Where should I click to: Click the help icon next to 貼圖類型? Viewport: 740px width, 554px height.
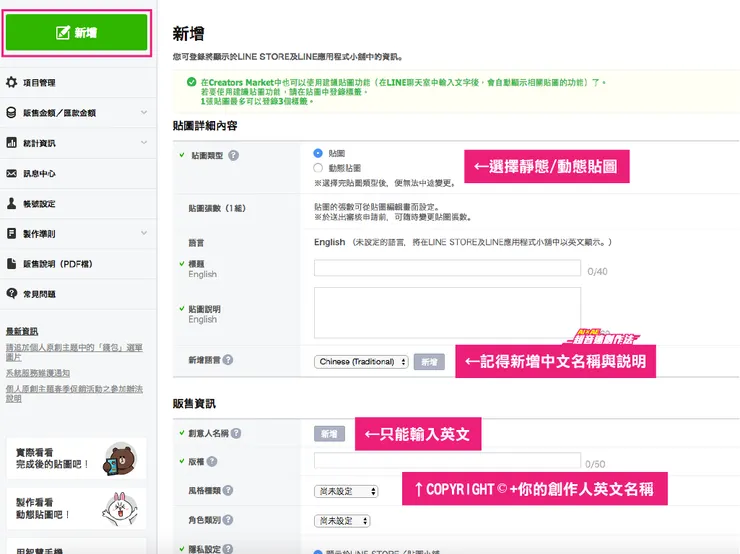point(234,155)
